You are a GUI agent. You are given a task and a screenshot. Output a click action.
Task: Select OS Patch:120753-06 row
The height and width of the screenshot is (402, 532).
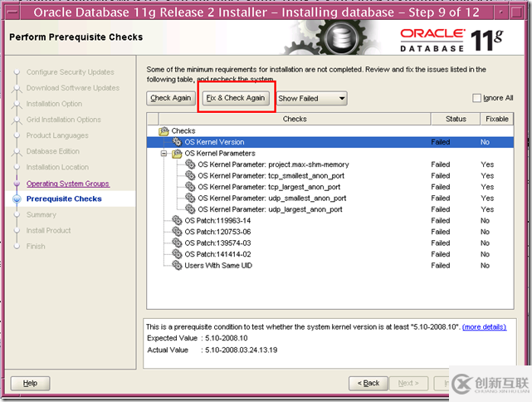pos(330,232)
